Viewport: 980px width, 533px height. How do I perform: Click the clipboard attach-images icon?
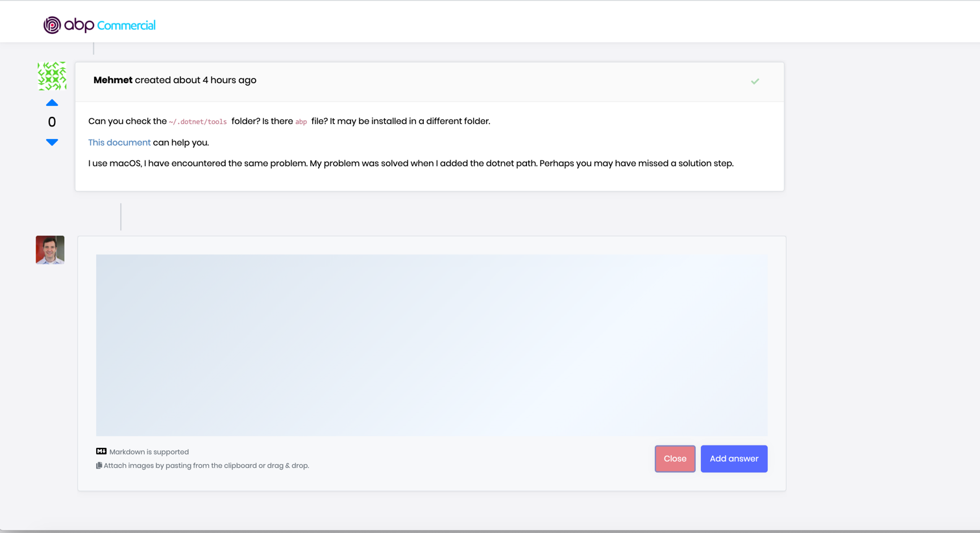[99, 465]
